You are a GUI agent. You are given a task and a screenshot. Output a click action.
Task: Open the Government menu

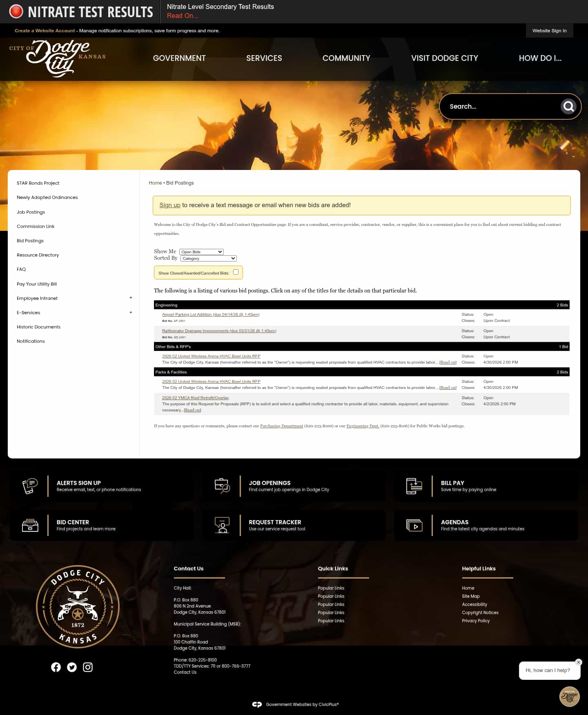[179, 58]
